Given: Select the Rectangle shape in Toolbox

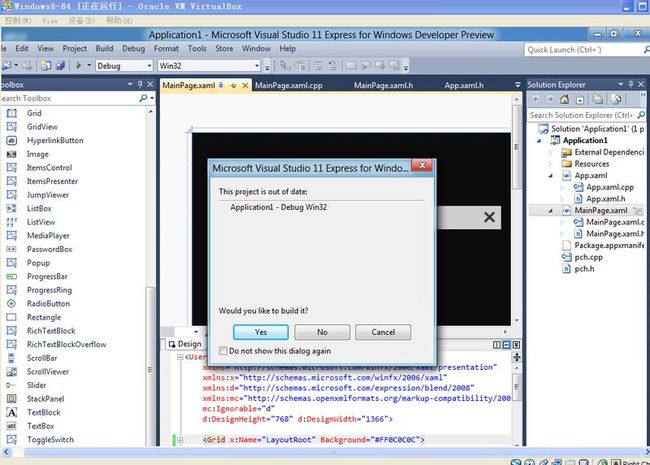Looking at the screenshot, I should tap(44, 317).
